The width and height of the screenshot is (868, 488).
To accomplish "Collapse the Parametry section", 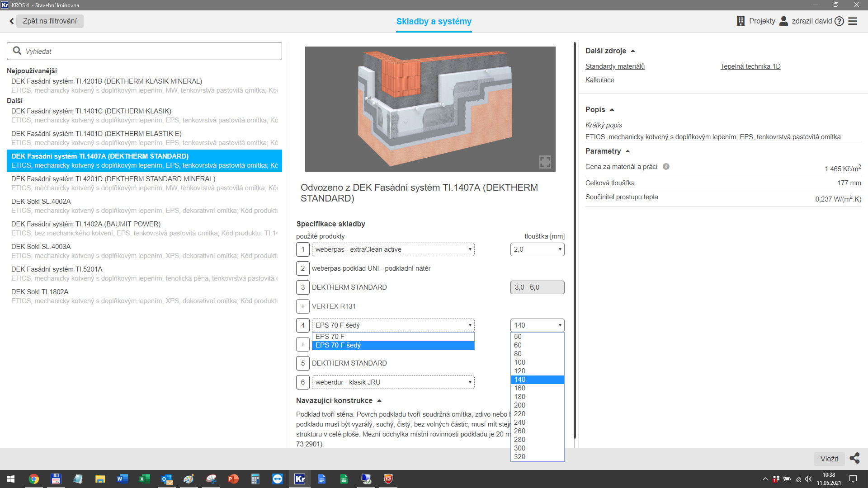I will (627, 151).
